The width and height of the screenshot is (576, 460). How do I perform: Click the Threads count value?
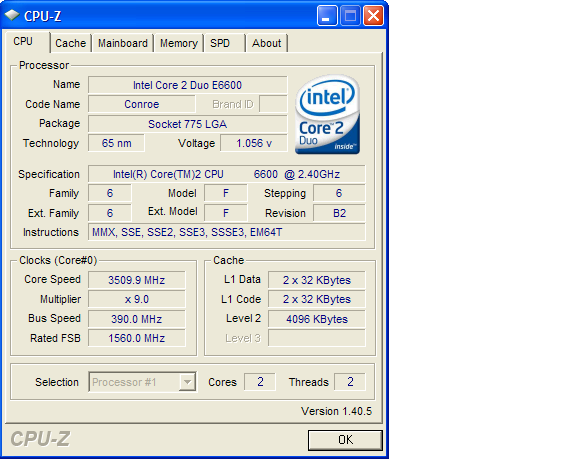pos(350,382)
